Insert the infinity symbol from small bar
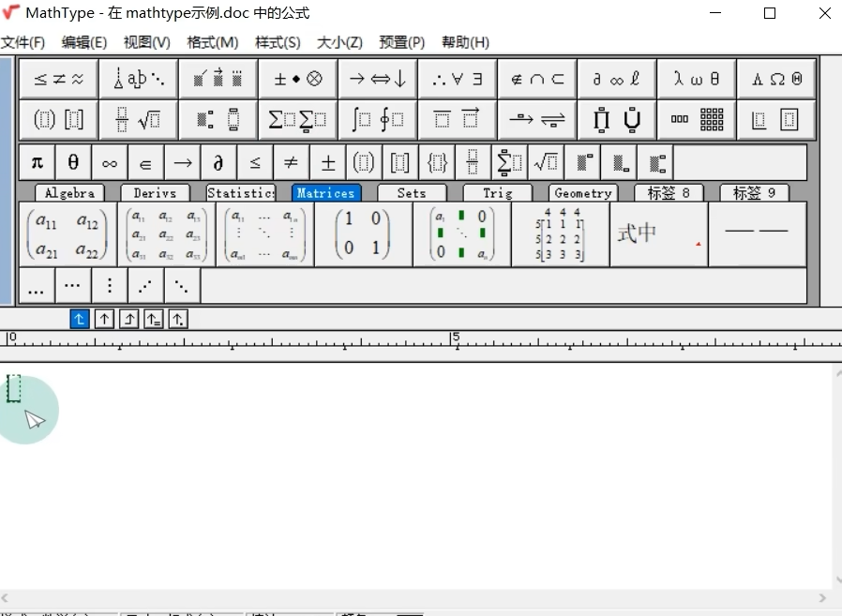 (110, 162)
